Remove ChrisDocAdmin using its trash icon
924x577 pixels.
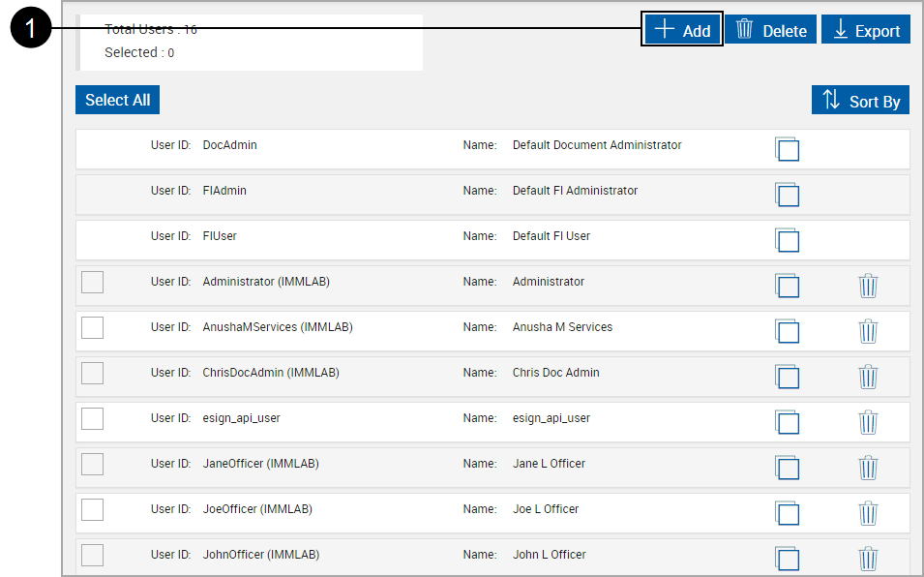point(868,377)
